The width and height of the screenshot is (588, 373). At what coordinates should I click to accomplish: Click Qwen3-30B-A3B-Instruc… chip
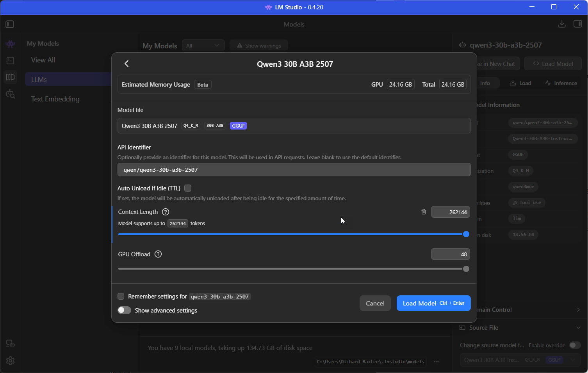tap(542, 139)
